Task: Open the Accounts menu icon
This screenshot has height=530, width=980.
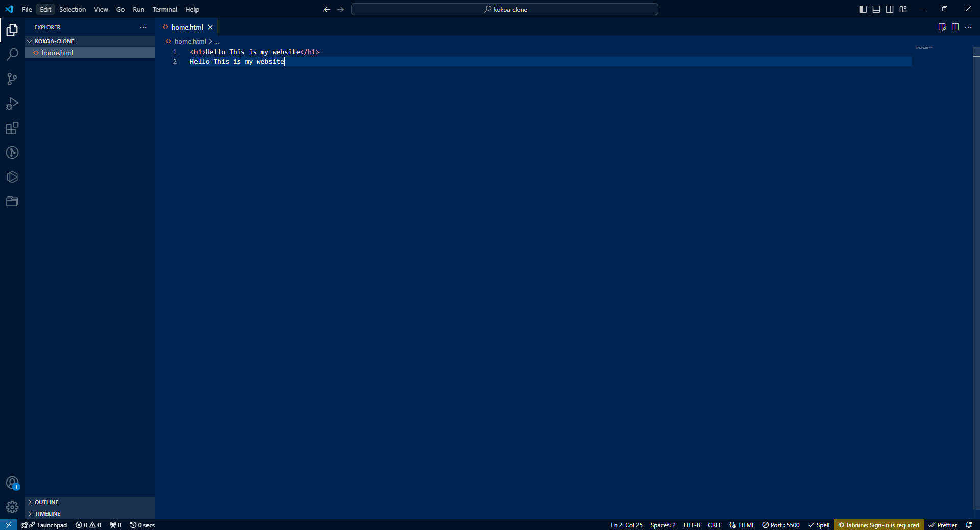Action: click(12, 483)
